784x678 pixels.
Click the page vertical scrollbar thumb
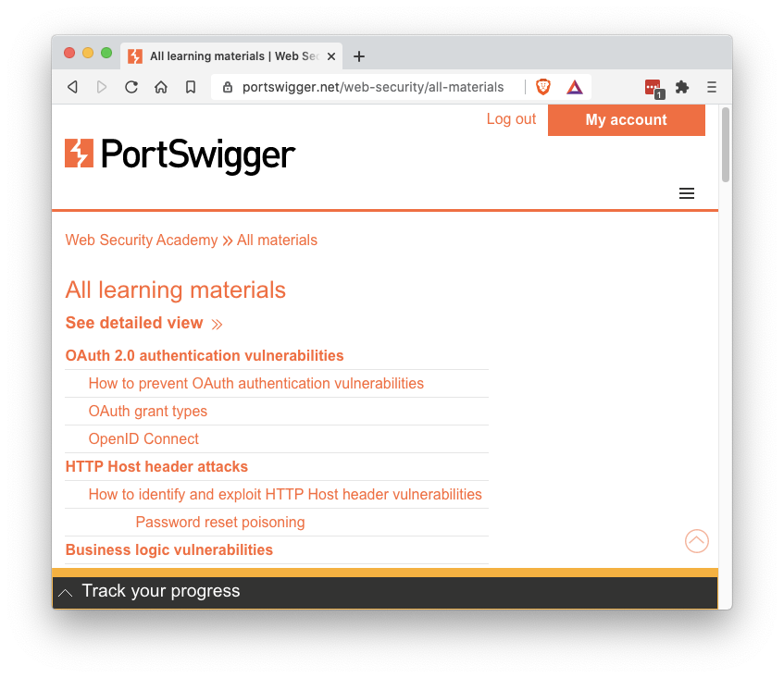pos(726,145)
